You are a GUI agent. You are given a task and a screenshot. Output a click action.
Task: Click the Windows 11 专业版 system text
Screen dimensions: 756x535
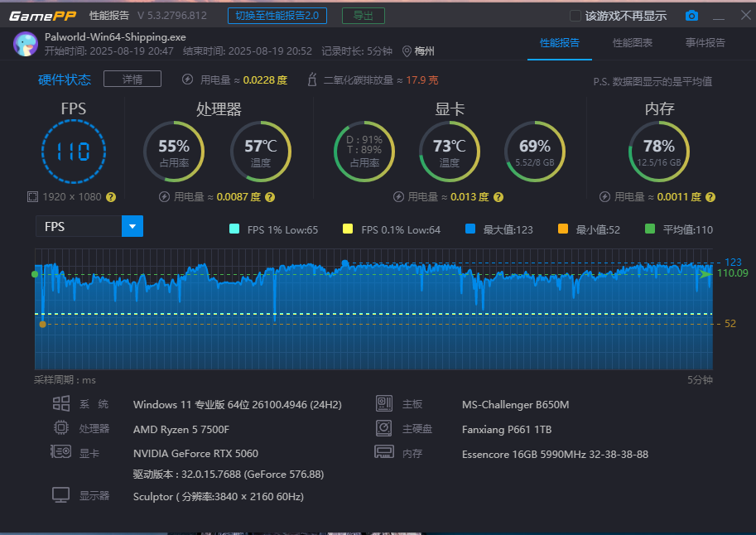[237, 405]
